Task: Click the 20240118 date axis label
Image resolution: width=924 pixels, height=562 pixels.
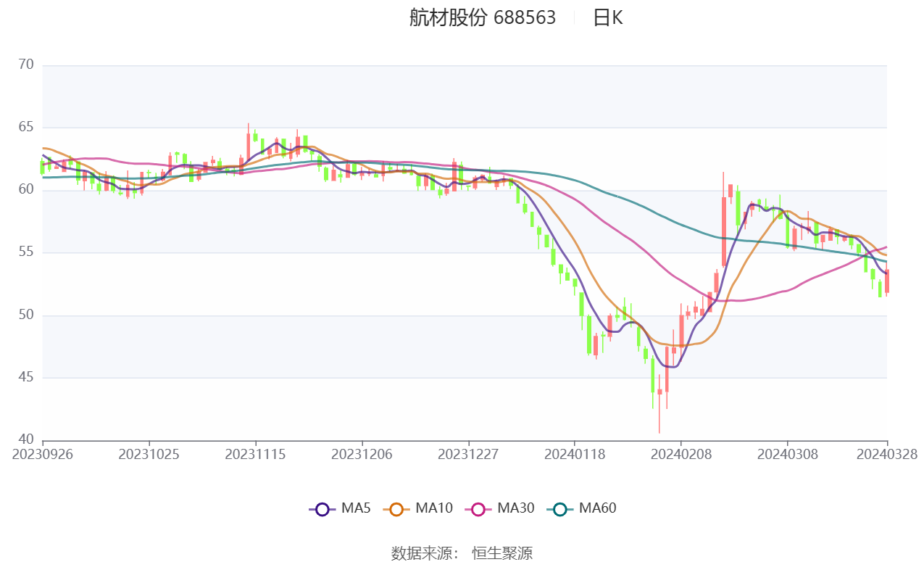Action: pos(575,454)
